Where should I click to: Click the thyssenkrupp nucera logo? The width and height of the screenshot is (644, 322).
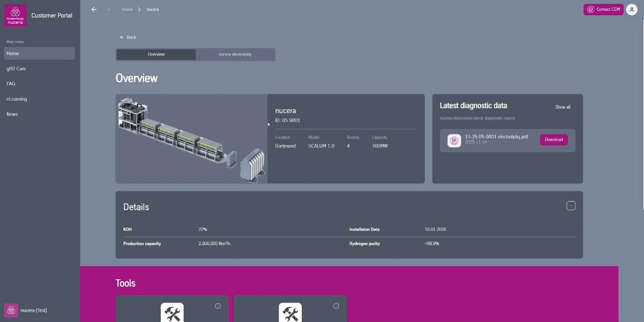point(15,16)
